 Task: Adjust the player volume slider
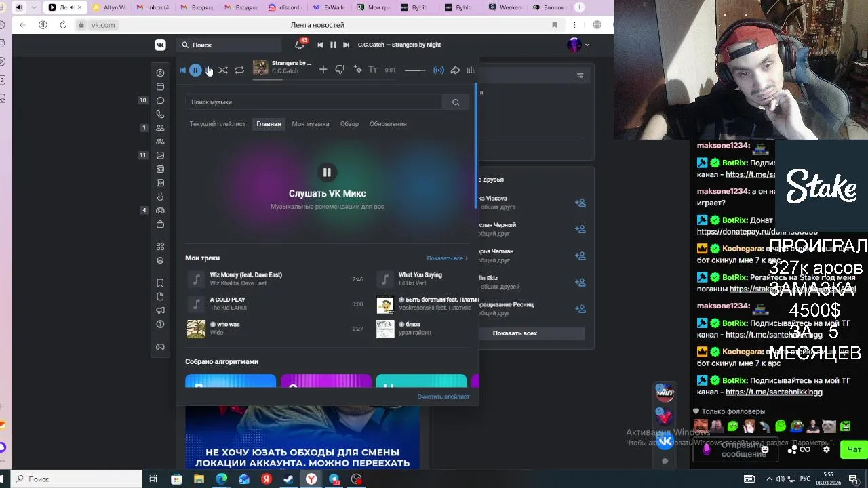(415, 70)
